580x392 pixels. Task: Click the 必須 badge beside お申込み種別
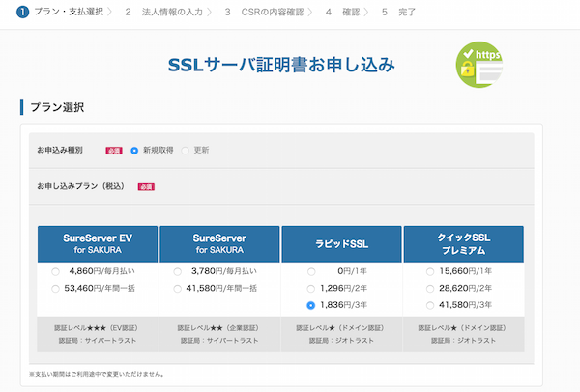114,151
